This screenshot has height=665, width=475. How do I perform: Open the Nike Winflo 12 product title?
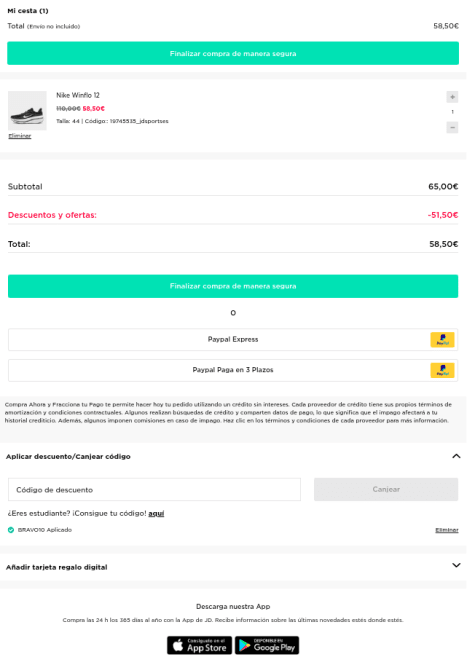pyautogui.click(x=78, y=95)
